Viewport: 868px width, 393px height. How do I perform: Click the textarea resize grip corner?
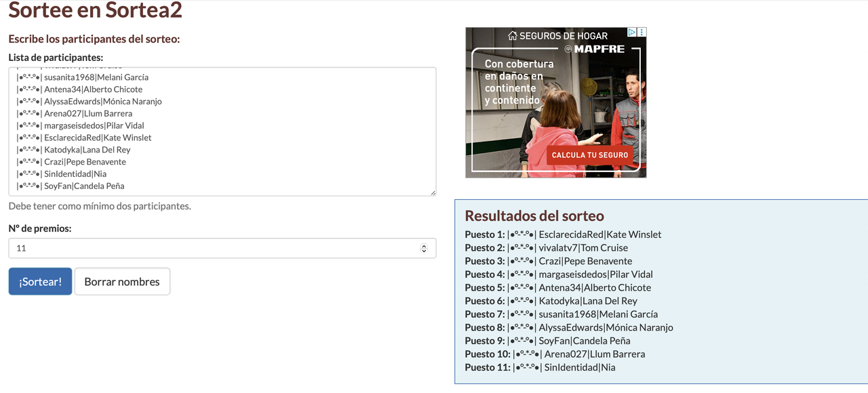click(x=433, y=193)
